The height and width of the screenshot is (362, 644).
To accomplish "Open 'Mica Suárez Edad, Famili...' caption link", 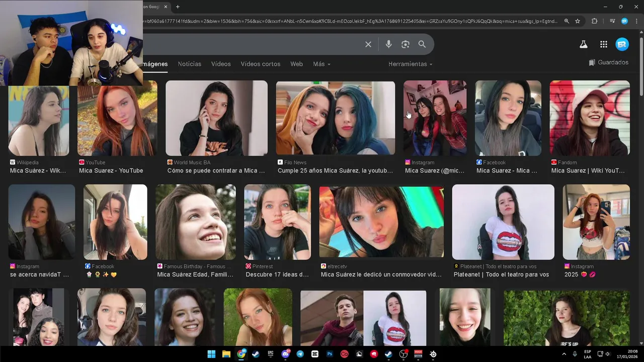I will (195, 275).
